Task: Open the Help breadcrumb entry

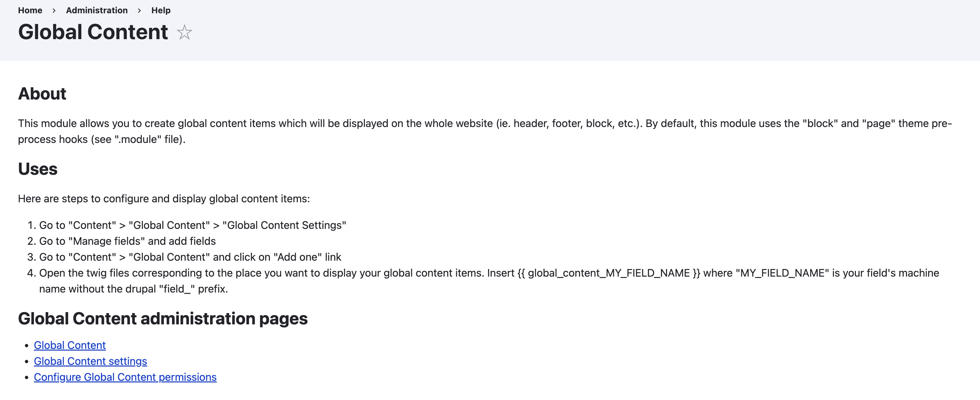Action: pyautogui.click(x=161, y=10)
